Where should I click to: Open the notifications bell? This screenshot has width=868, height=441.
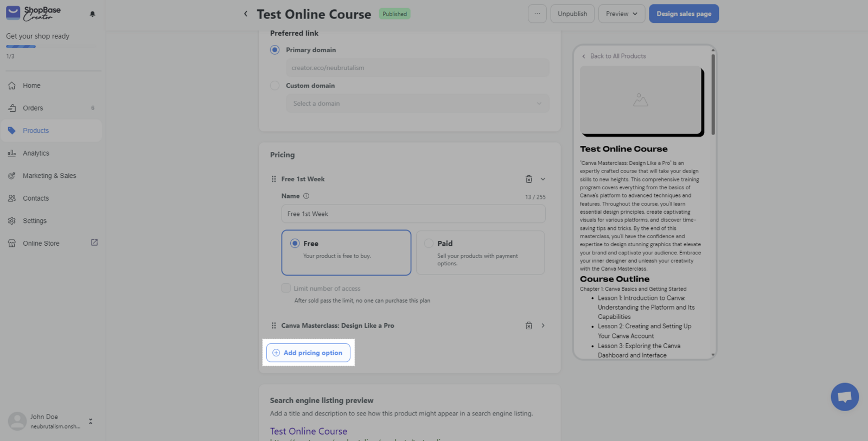[x=92, y=14]
